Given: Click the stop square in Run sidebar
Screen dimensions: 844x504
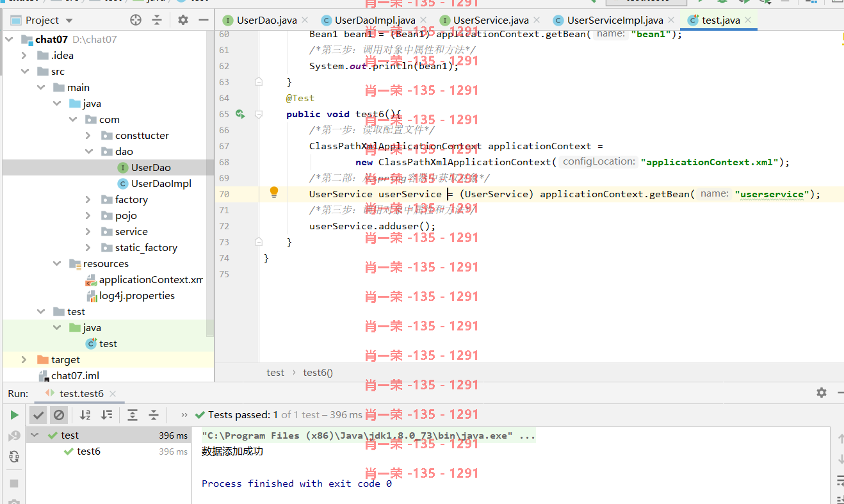Looking at the screenshot, I should pyautogui.click(x=14, y=483).
